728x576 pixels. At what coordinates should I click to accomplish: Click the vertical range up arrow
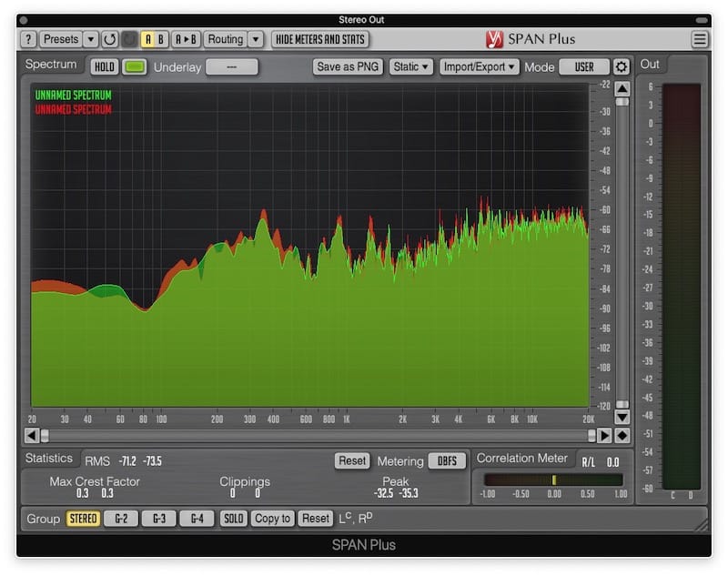622,88
